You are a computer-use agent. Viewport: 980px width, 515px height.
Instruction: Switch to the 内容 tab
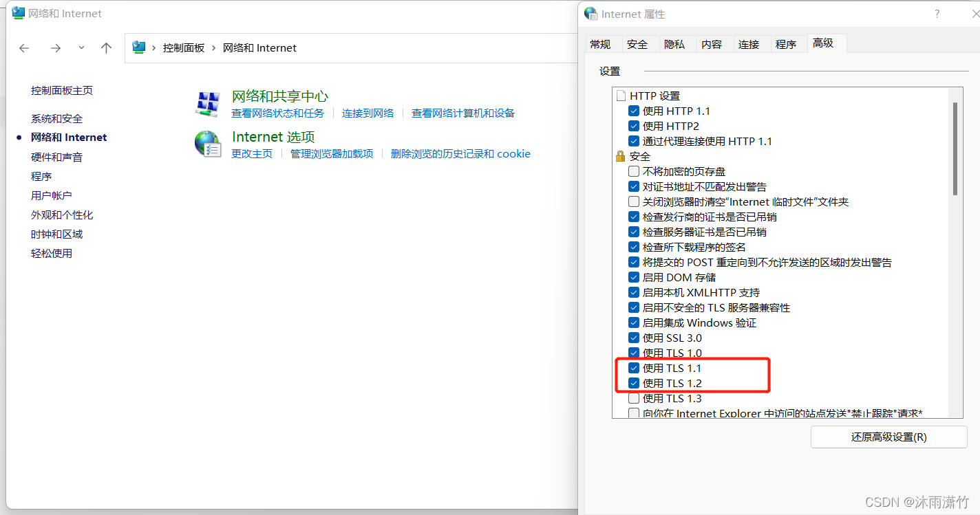(x=712, y=44)
